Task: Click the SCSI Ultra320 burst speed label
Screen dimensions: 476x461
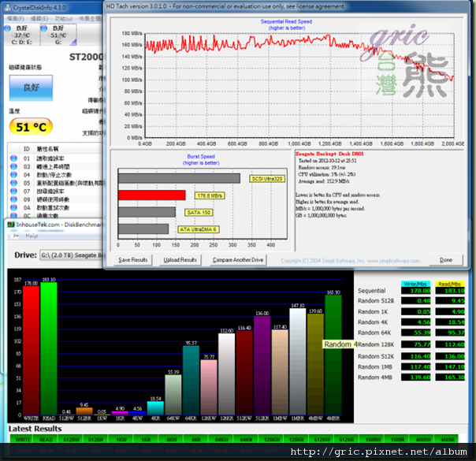Action: tap(267, 179)
